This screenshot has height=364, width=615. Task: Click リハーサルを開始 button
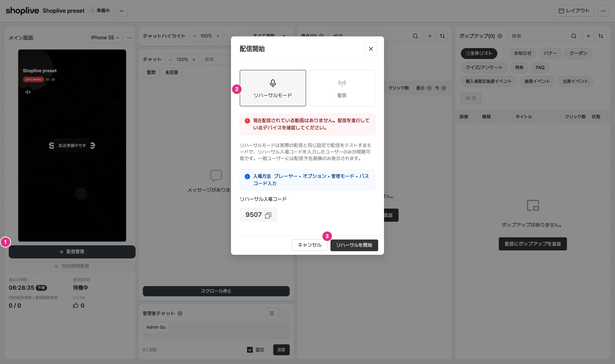(354, 245)
